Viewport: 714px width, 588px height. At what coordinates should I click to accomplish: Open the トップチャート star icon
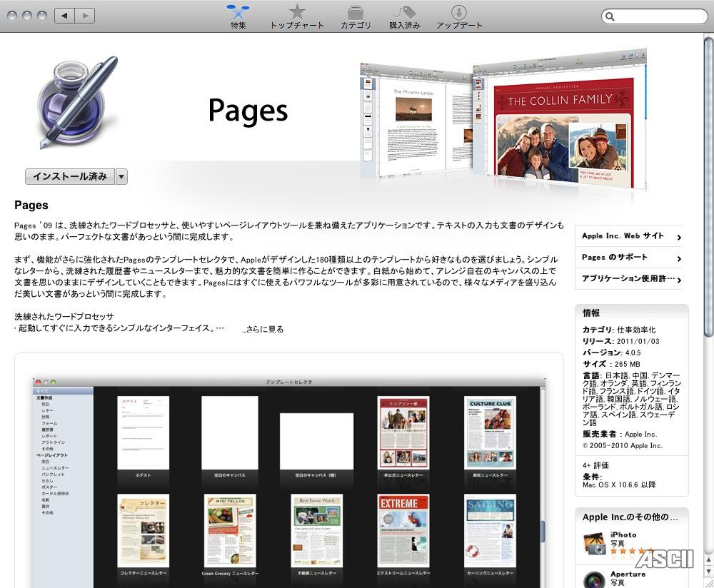point(297,12)
